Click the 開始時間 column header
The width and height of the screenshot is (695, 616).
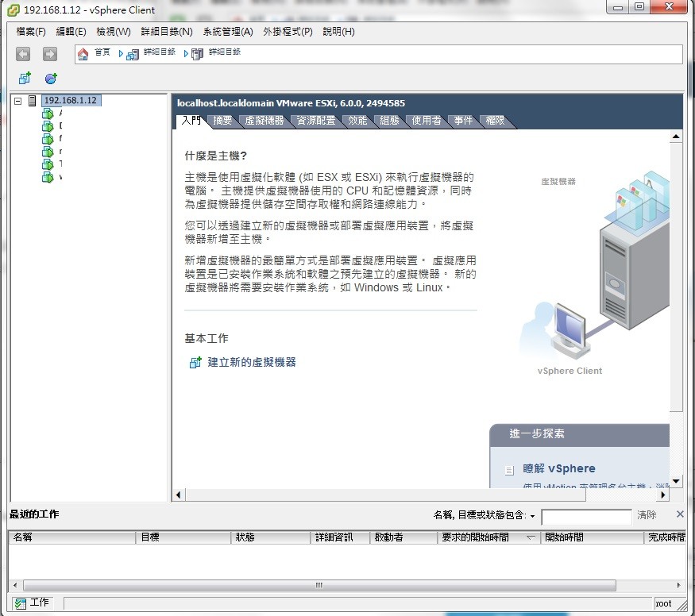pos(592,537)
